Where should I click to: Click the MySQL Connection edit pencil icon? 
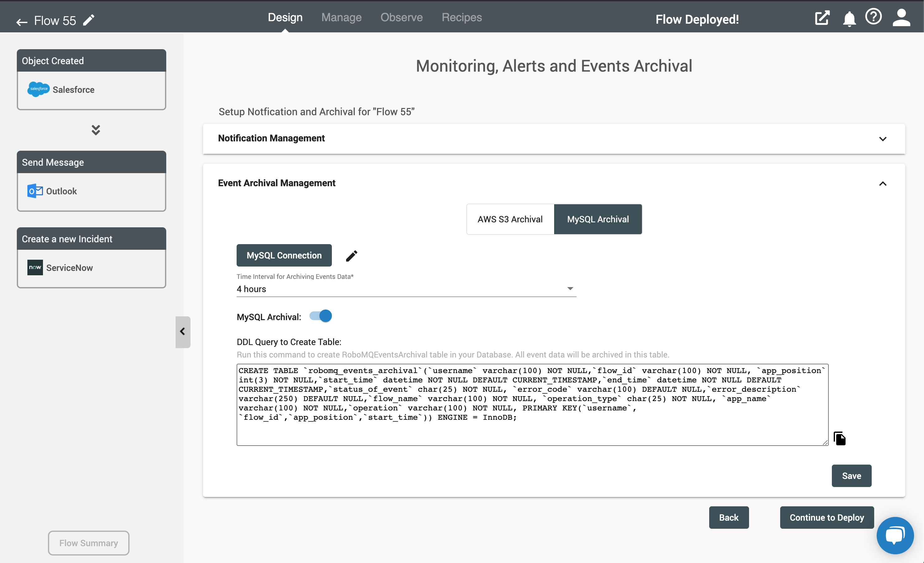(x=351, y=256)
